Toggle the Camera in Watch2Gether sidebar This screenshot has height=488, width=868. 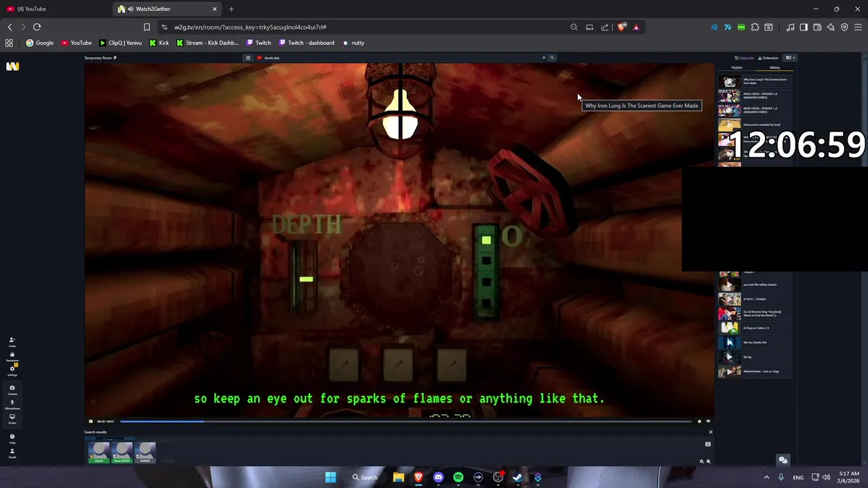tap(12, 390)
